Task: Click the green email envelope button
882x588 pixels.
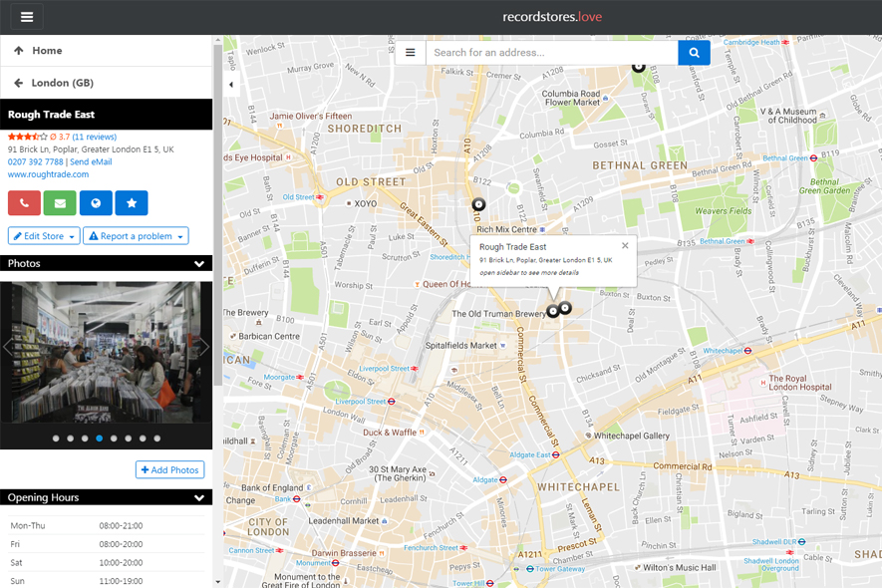Action: coord(60,203)
